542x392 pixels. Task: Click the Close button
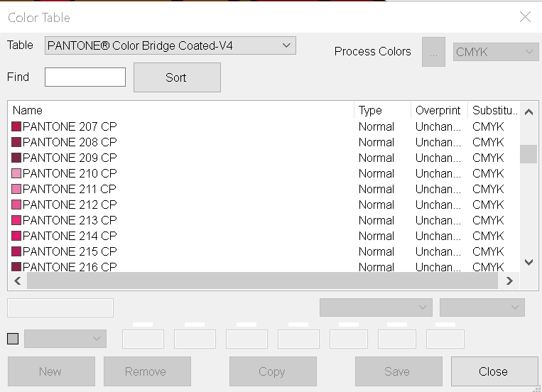click(x=494, y=371)
